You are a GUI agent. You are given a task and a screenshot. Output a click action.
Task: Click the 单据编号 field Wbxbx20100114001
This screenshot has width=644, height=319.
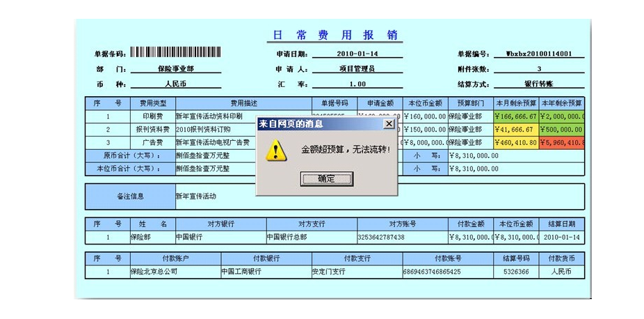coord(539,54)
